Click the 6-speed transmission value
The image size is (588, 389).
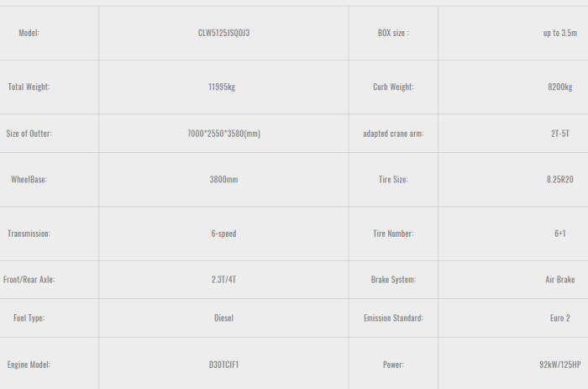pyautogui.click(x=223, y=234)
